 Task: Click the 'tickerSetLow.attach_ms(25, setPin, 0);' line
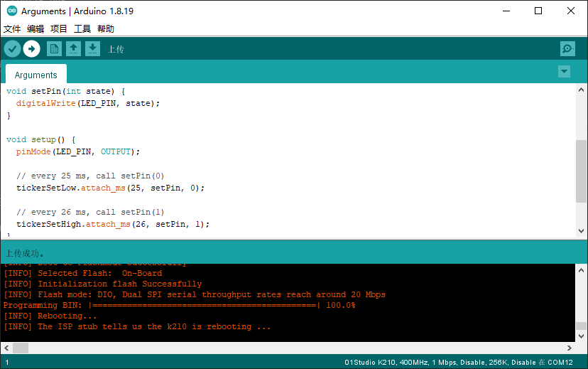point(110,188)
